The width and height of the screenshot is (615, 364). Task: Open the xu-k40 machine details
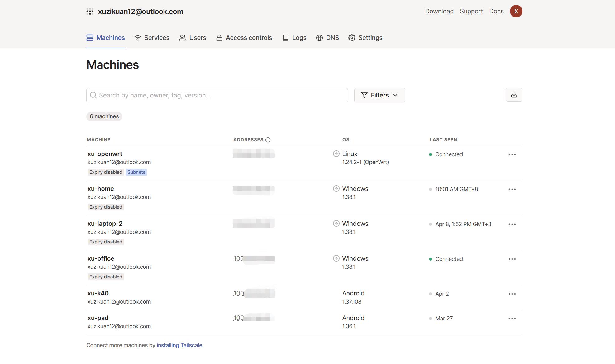tap(98, 293)
